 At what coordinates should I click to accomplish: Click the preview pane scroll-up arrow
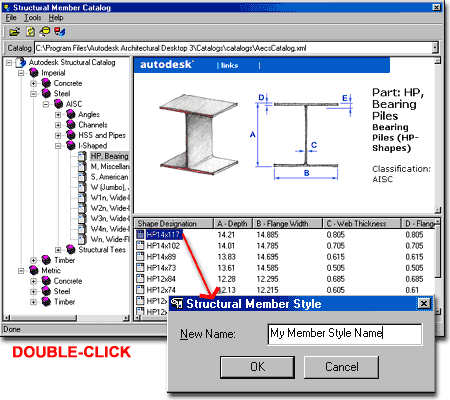coord(438,61)
